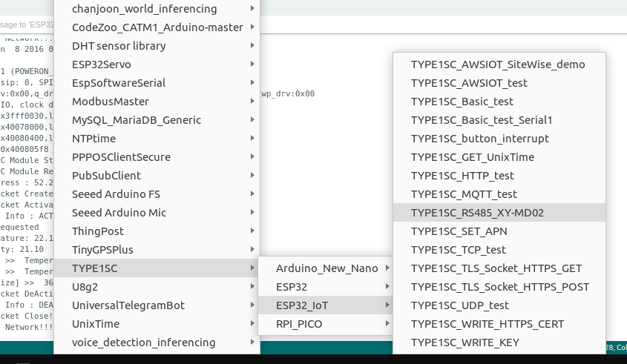Open TYPE1SC_TLS_Socket_HTTPS_GET example
The image size is (627, 364).
coord(499,268)
